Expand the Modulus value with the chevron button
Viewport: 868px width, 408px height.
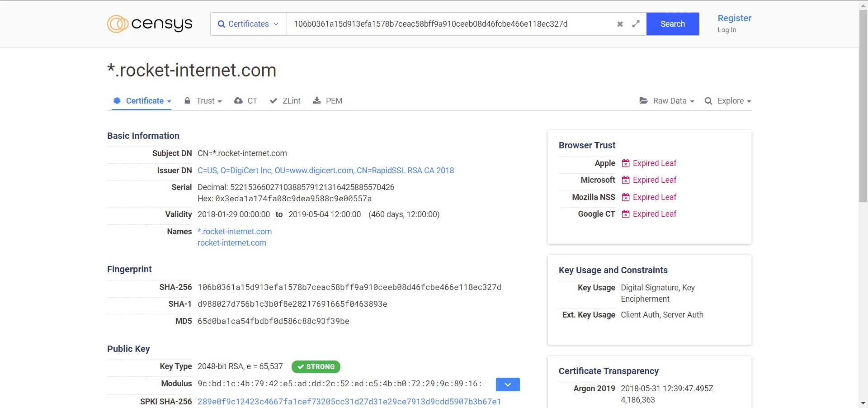click(x=508, y=384)
